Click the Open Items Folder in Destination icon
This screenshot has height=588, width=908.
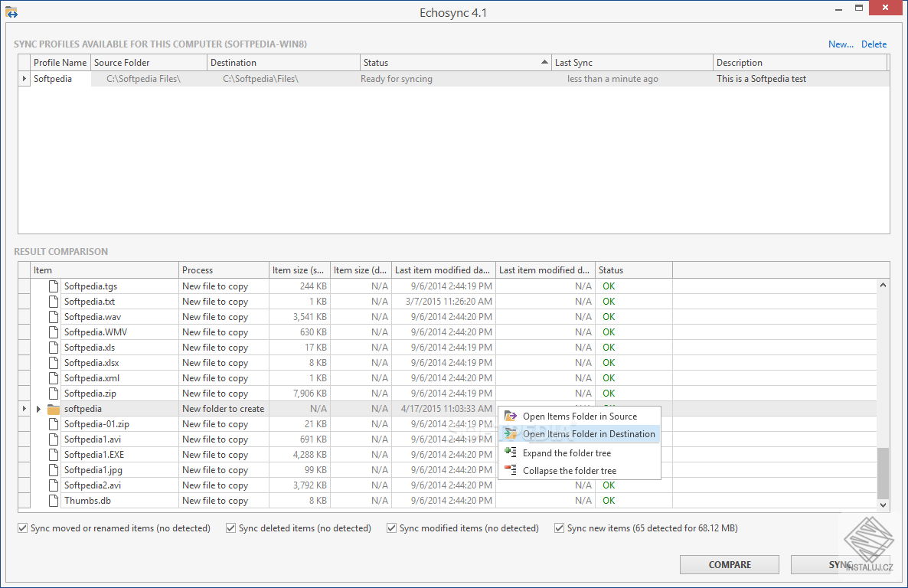click(x=510, y=433)
